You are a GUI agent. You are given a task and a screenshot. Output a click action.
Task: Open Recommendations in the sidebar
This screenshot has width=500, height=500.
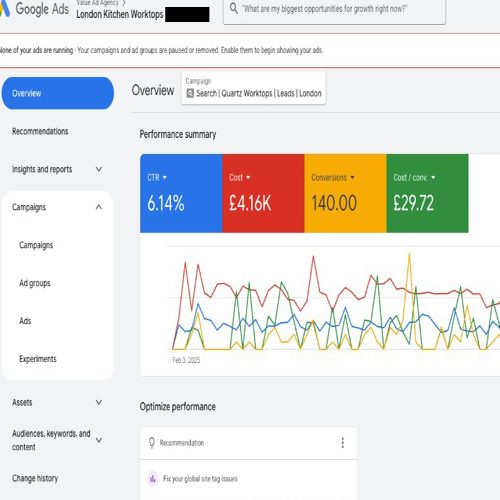click(40, 131)
